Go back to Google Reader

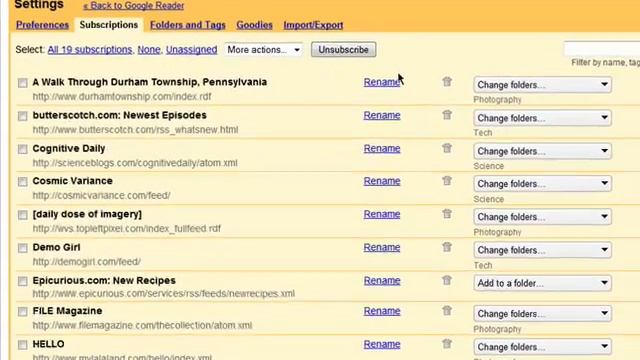(133, 6)
